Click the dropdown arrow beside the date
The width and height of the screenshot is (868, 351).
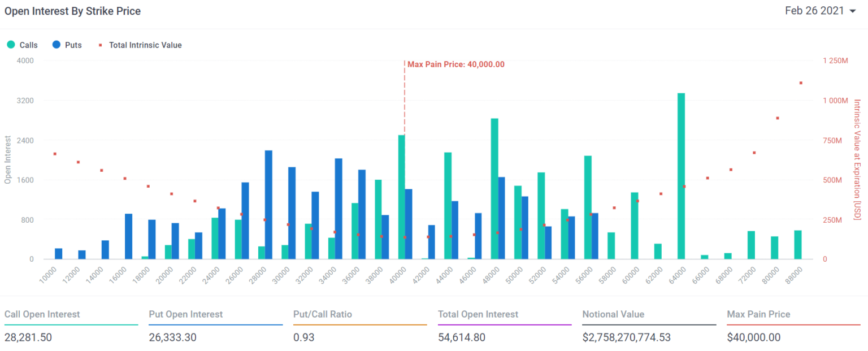pos(852,11)
